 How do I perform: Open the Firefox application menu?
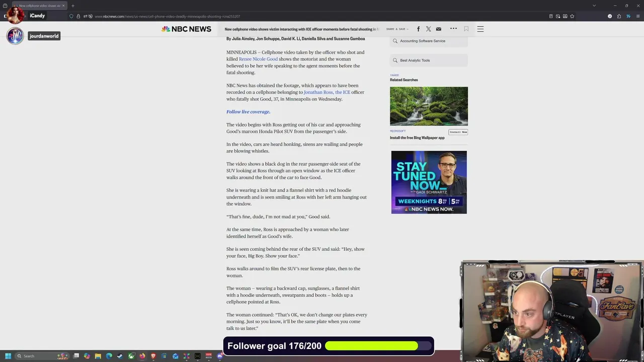pos(638,16)
